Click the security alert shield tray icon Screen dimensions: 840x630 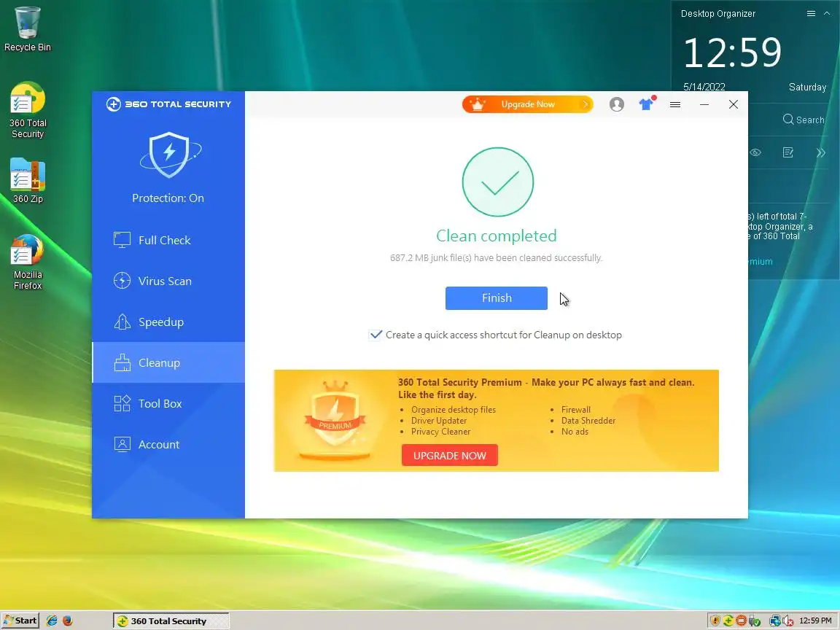pos(715,621)
